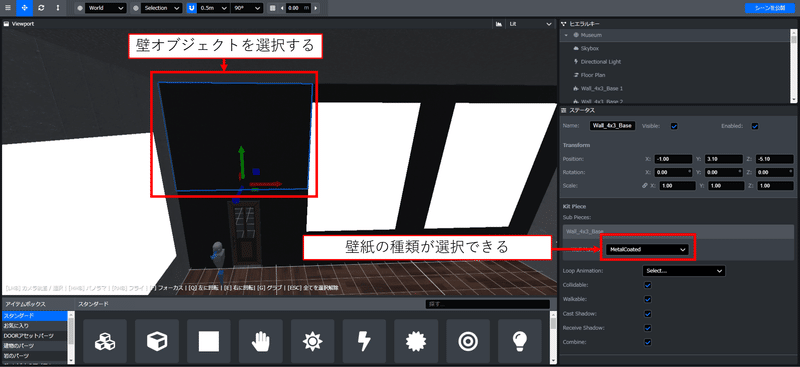The width and height of the screenshot is (800, 367).
Task: Click the white square plane item
Action: coord(209,341)
